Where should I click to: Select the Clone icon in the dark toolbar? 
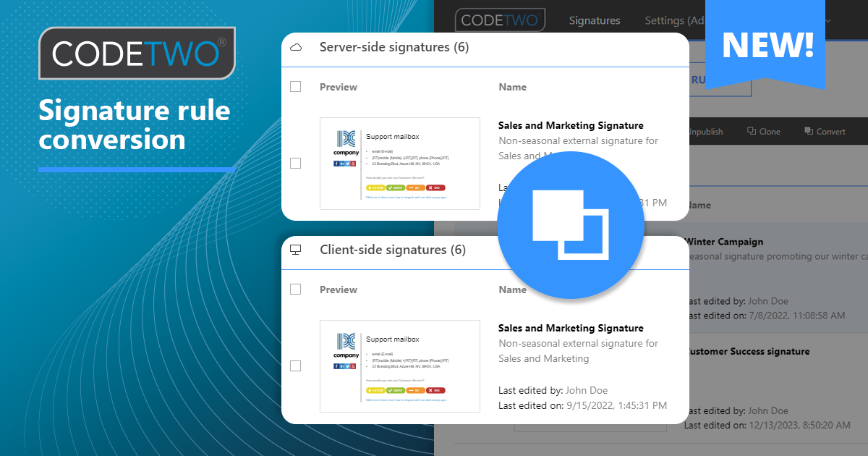(x=753, y=131)
